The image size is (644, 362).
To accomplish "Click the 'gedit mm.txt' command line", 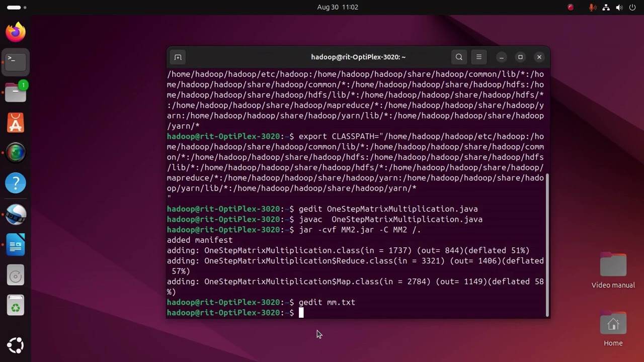I will tap(327, 302).
